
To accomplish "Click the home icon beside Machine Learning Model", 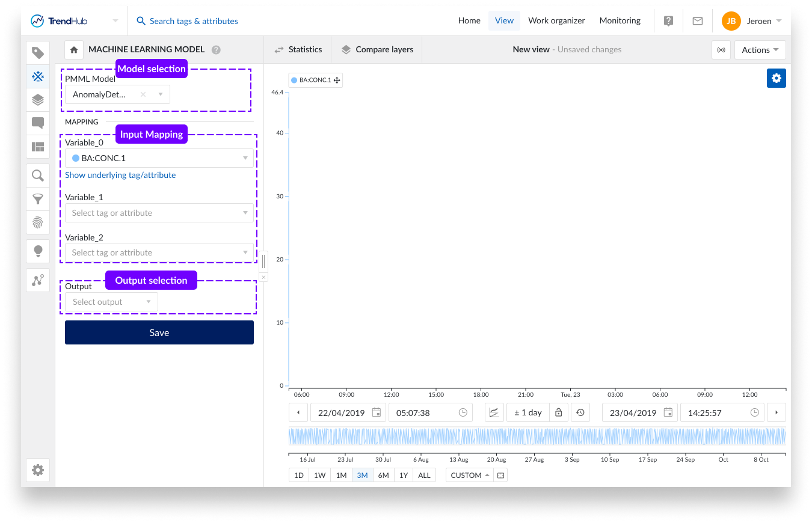I will [74, 50].
